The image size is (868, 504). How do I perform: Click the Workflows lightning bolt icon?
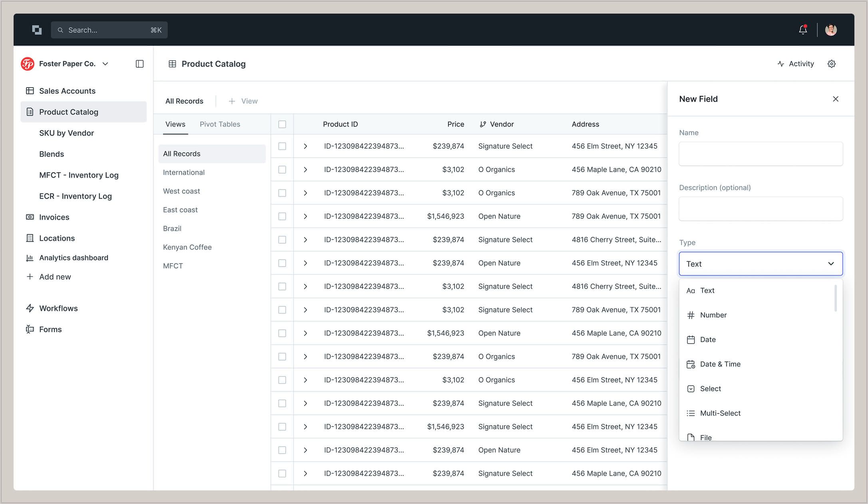[x=30, y=308]
